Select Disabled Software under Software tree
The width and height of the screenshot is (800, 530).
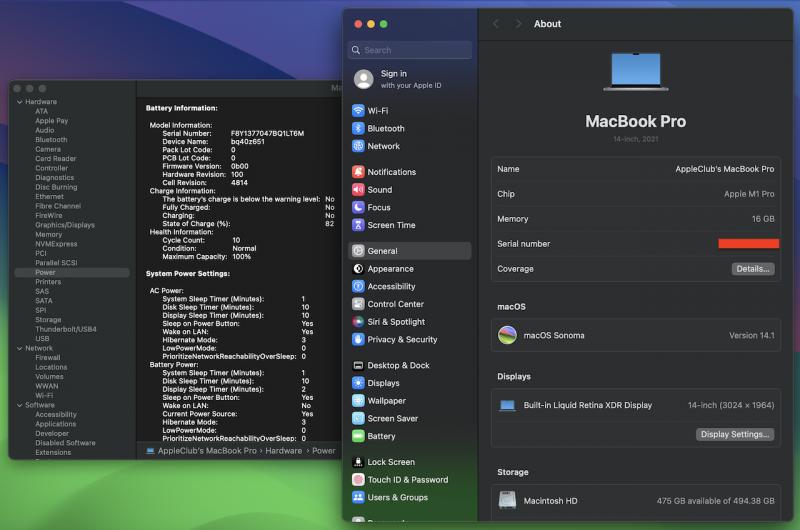pos(65,443)
